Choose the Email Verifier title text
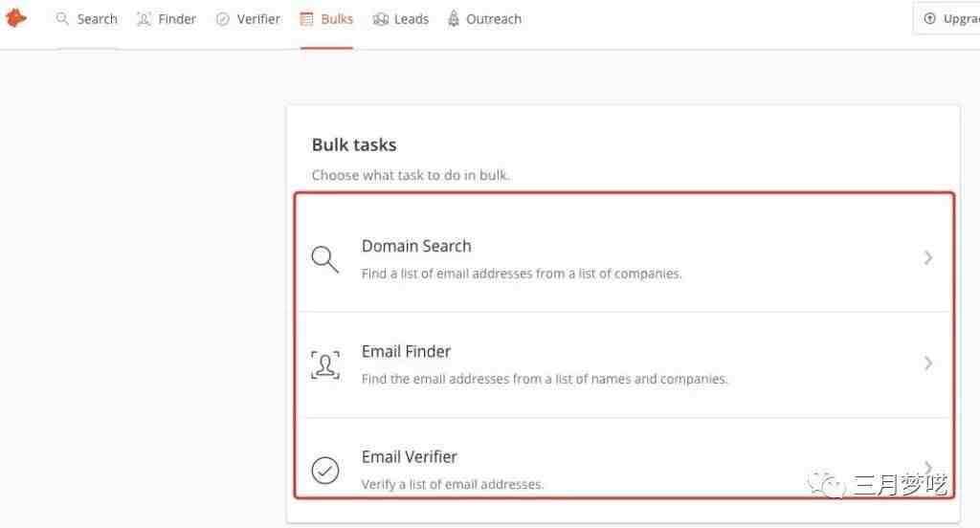Screen dimensions: 980x528 pos(410,457)
